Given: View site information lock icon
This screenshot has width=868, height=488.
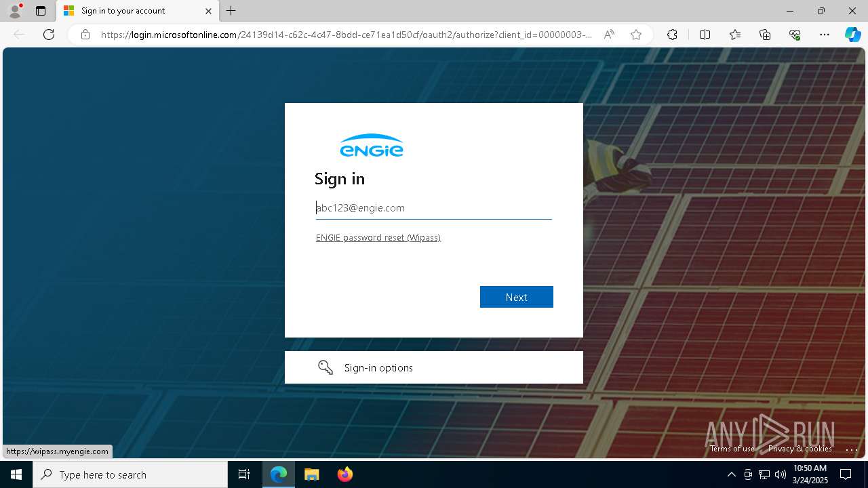Looking at the screenshot, I should 85,35.
